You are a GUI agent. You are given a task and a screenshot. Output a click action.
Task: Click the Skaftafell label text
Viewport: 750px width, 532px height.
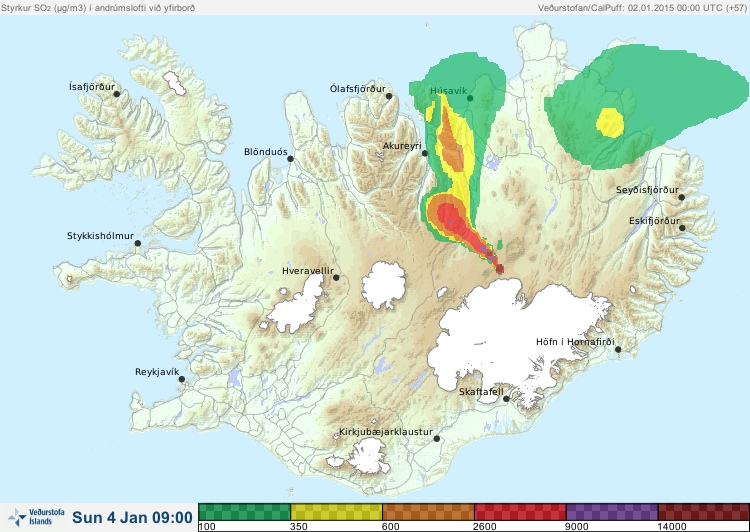481,392
